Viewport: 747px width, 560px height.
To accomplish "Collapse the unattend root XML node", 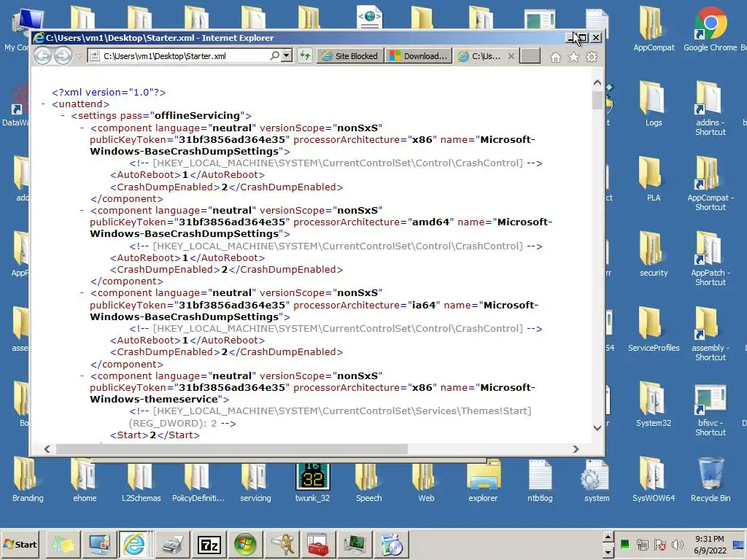I will [x=44, y=104].
